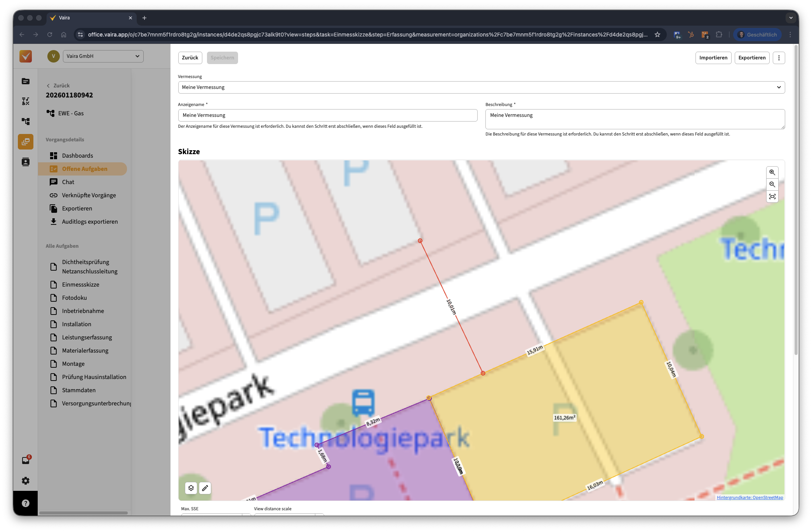Open Dashboards in the sidebar
812x532 pixels.
[77, 156]
